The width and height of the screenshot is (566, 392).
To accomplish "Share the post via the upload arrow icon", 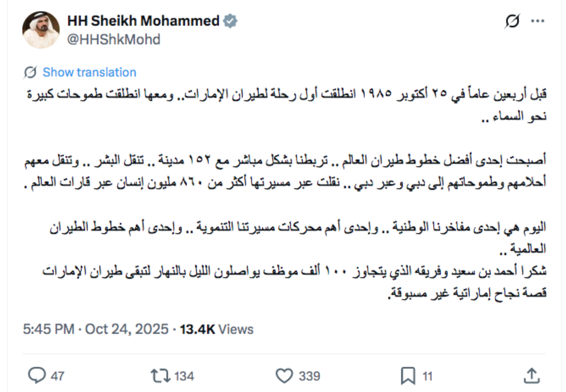I will (x=532, y=375).
